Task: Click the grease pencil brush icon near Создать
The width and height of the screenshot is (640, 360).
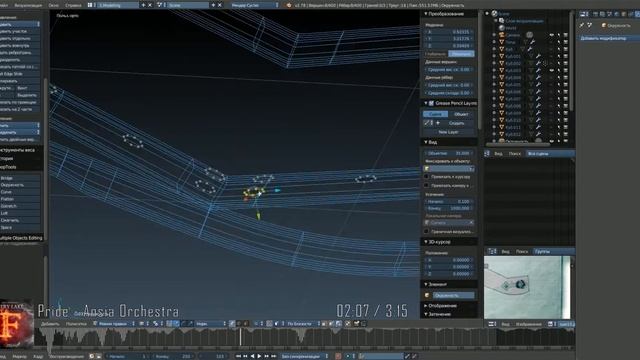Action: tap(428, 123)
